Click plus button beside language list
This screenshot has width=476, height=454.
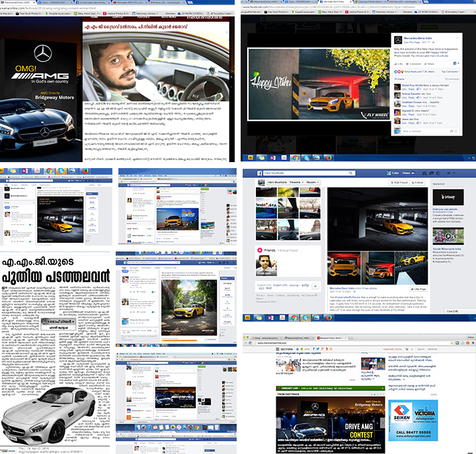(315, 286)
